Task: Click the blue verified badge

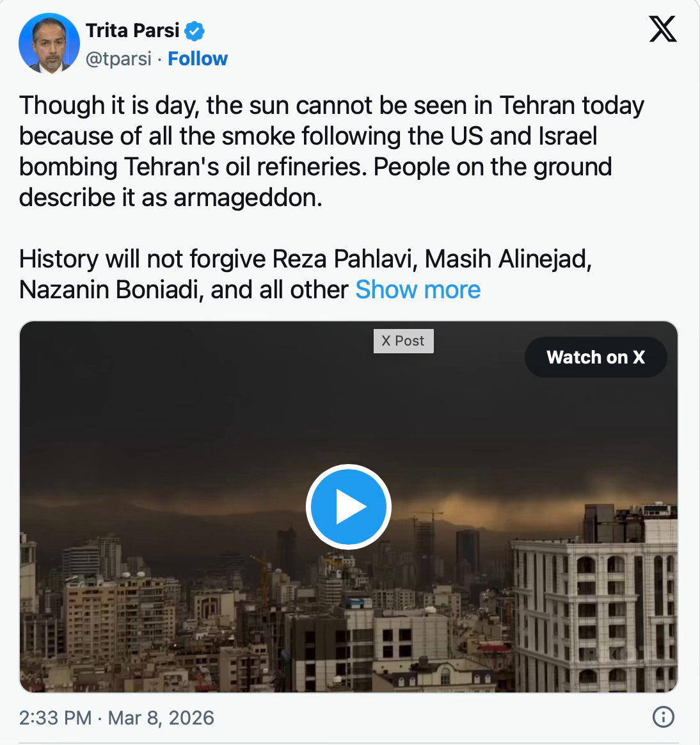Action: coord(195,31)
